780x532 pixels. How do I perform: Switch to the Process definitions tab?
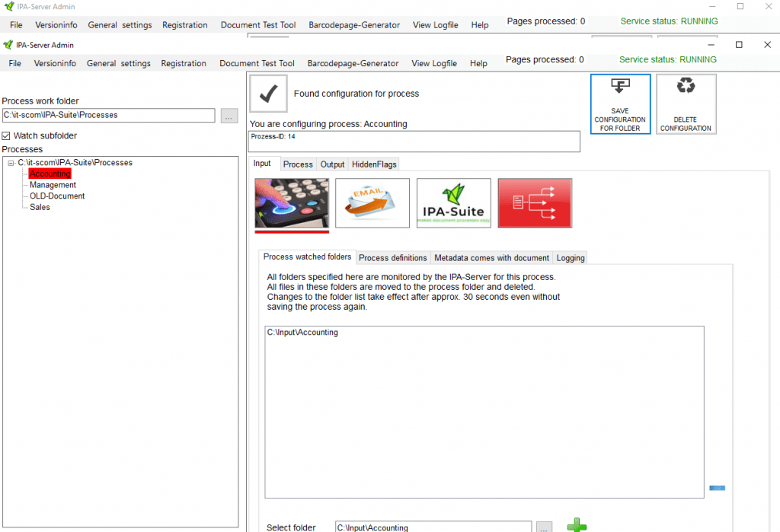click(393, 258)
